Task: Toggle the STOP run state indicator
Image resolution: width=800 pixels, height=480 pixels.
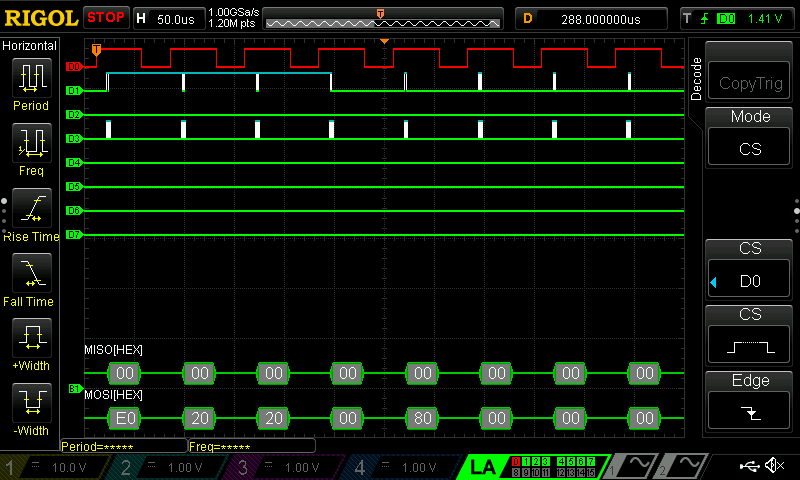Action: (x=106, y=17)
